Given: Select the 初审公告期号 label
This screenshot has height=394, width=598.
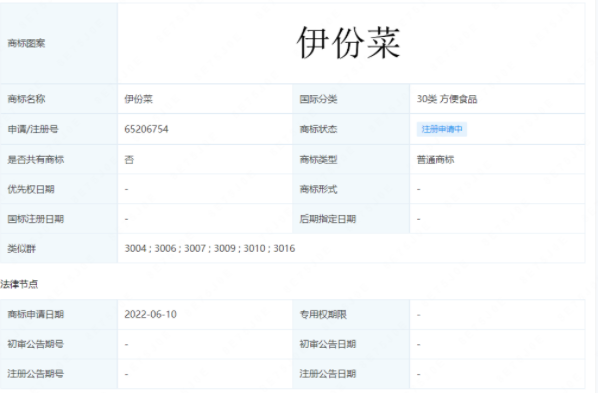Looking at the screenshot, I should 35,344.
